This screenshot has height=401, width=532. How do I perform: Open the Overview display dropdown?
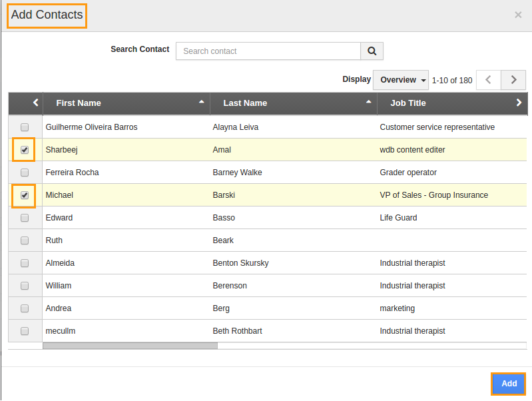(x=403, y=80)
